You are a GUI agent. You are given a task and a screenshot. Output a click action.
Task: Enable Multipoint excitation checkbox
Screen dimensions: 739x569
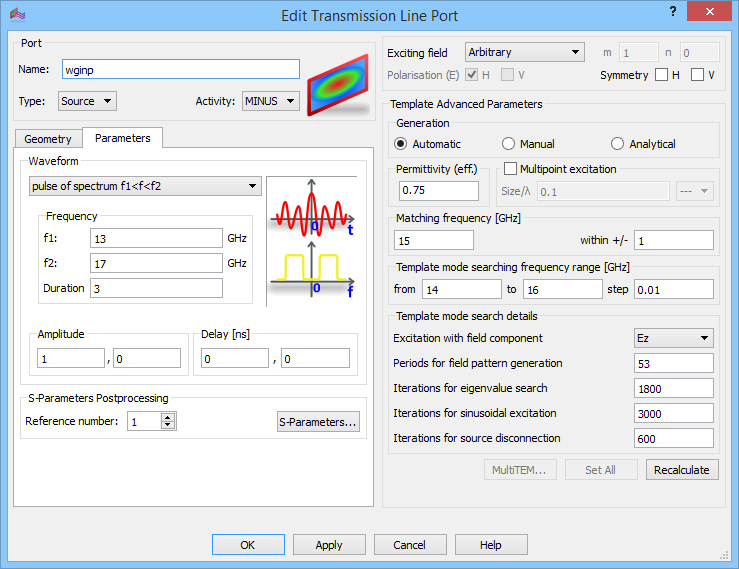[510, 169]
